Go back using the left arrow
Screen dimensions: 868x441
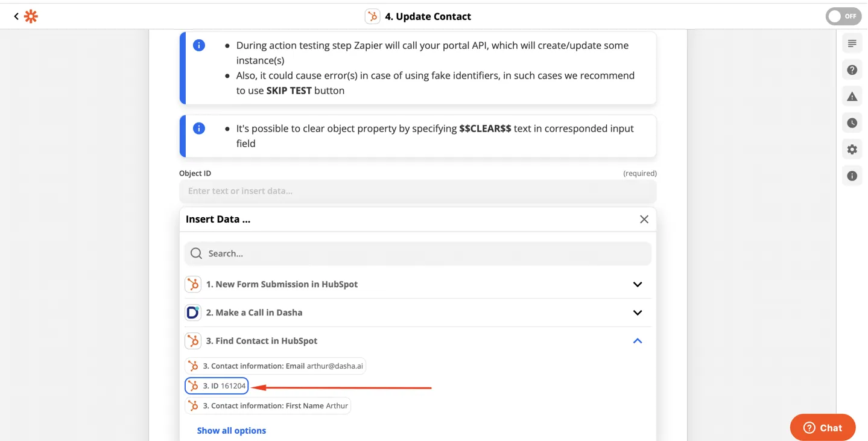point(16,16)
